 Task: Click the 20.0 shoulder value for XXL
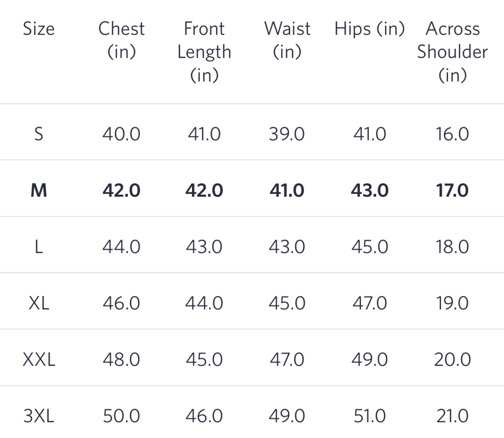click(452, 360)
